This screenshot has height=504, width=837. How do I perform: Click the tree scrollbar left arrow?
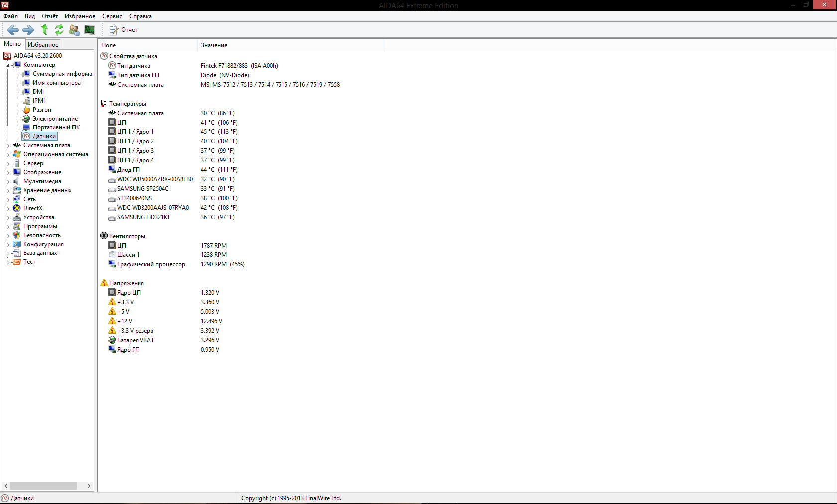6,486
